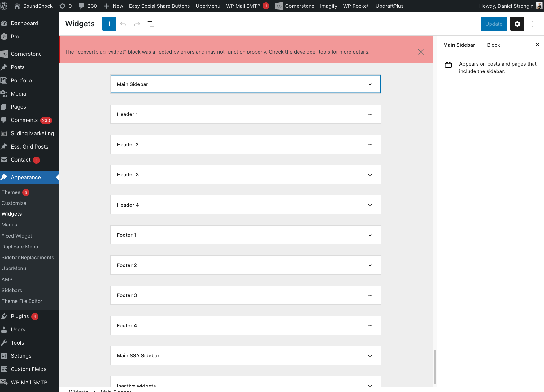Viewport: 544px width, 392px height.
Task: Open Menus under Appearance
Action: pyautogui.click(x=9, y=225)
